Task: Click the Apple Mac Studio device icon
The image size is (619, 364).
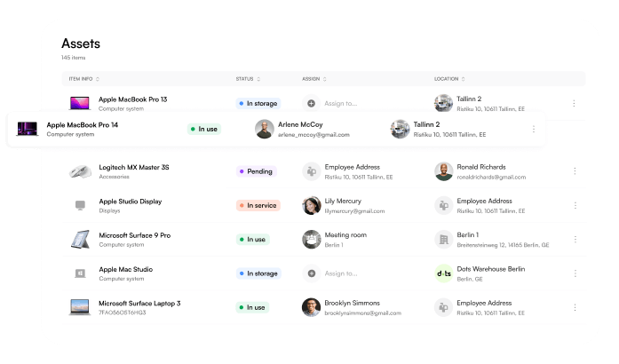Action: point(80,273)
